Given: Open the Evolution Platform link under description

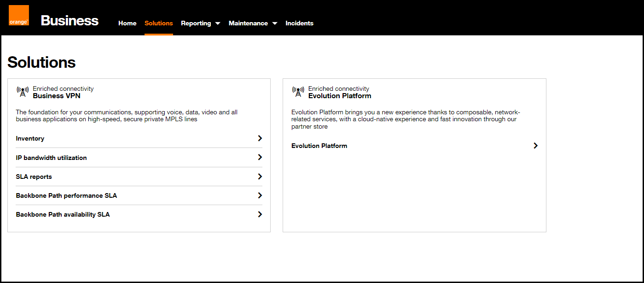Looking at the screenshot, I should [319, 146].
